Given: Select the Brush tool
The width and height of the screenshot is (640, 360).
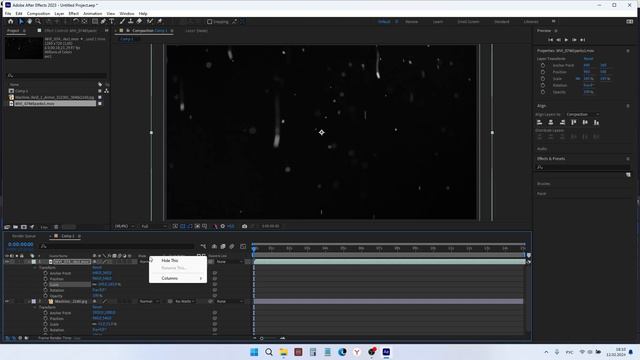Looking at the screenshot, I should pyautogui.click(x=122, y=21).
